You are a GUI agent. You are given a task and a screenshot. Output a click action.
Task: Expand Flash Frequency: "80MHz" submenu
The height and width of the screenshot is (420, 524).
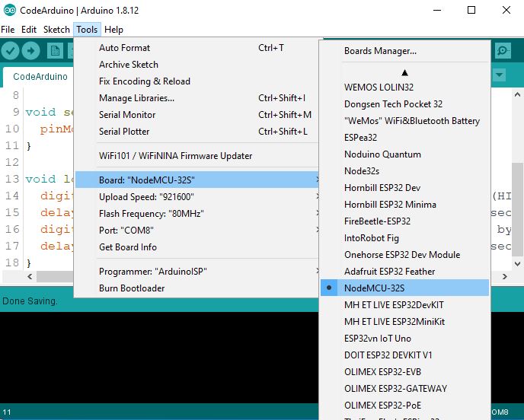[x=196, y=213]
